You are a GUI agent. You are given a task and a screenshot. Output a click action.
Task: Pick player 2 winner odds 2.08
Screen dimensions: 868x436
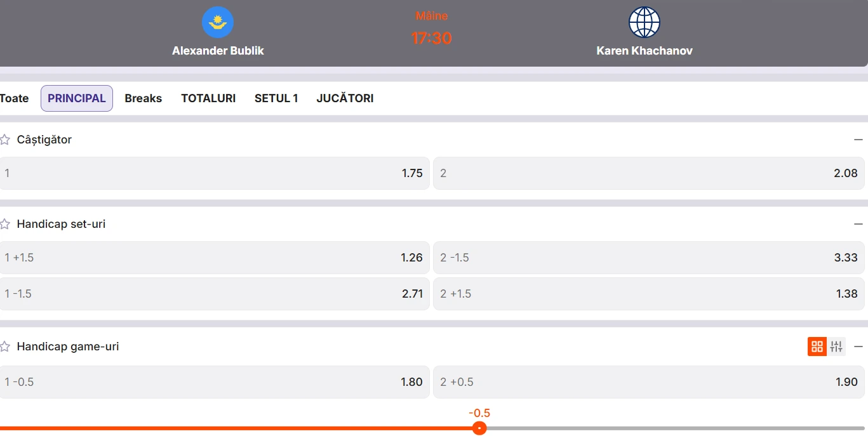(649, 173)
